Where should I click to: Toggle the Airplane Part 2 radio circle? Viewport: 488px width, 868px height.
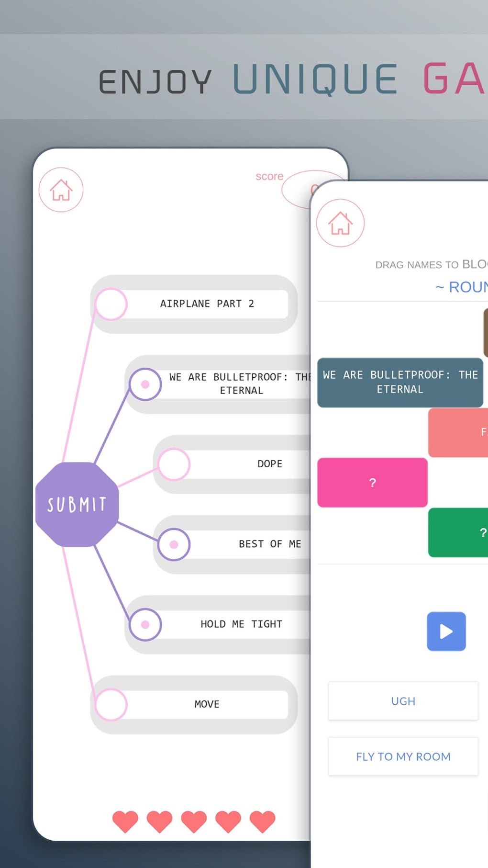point(111,304)
